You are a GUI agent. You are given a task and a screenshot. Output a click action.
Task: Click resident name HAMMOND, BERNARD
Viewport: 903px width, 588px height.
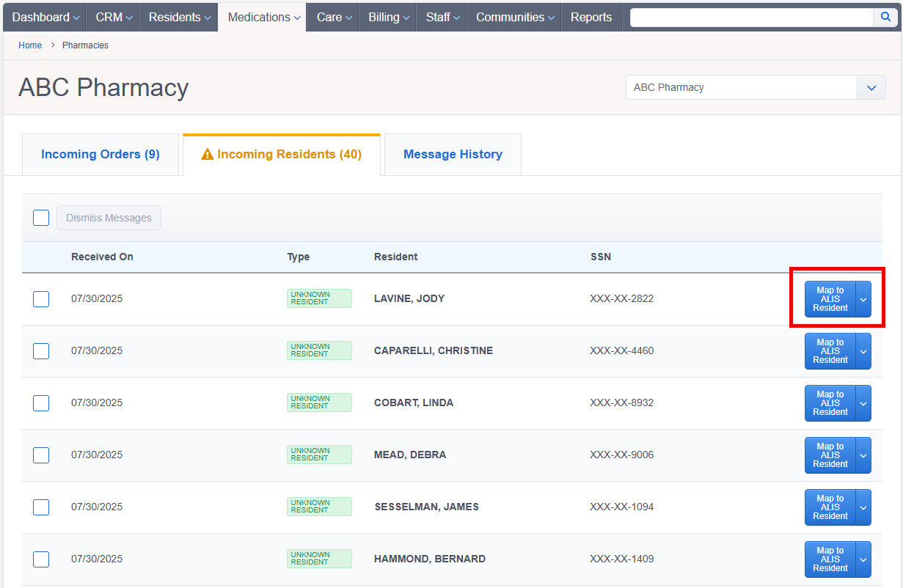coord(430,559)
